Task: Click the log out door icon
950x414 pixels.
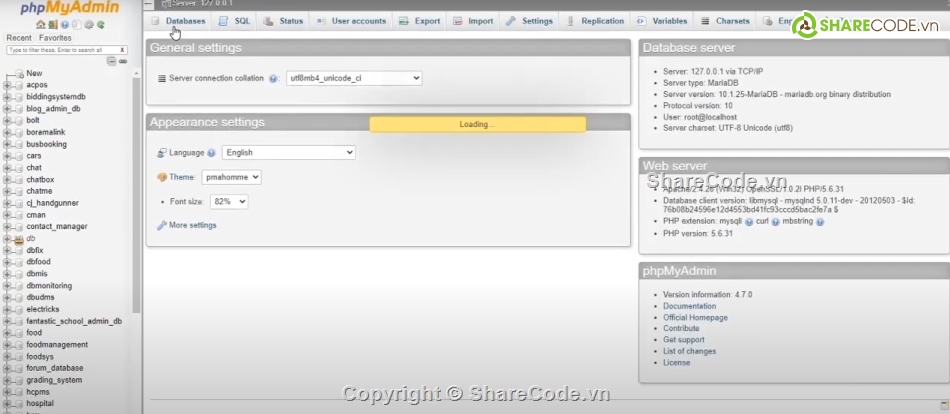Action: point(53,25)
